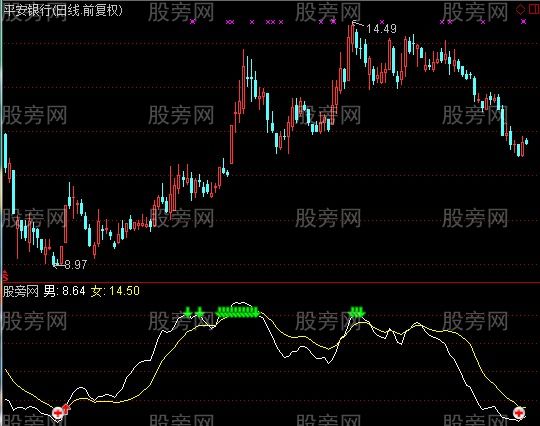Click the second single green down arrow
The width and height of the screenshot is (540, 426).
click(x=200, y=312)
